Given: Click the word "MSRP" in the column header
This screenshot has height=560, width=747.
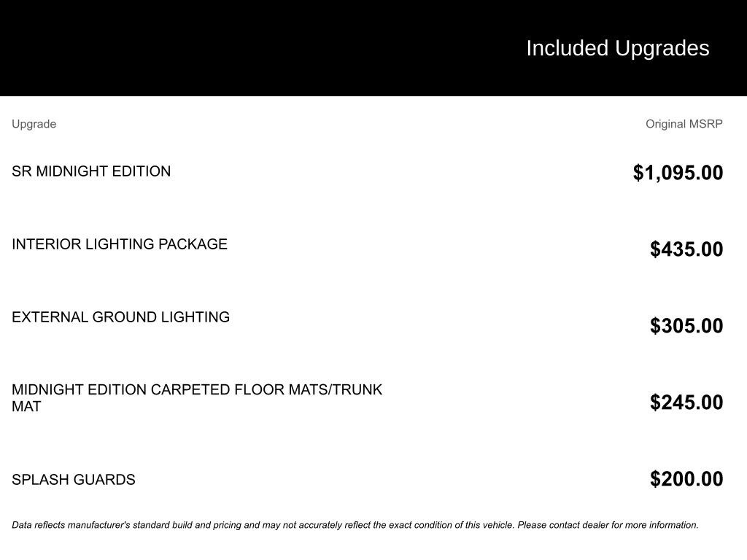Looking at the screenshot, I should [x=705, y=124].
